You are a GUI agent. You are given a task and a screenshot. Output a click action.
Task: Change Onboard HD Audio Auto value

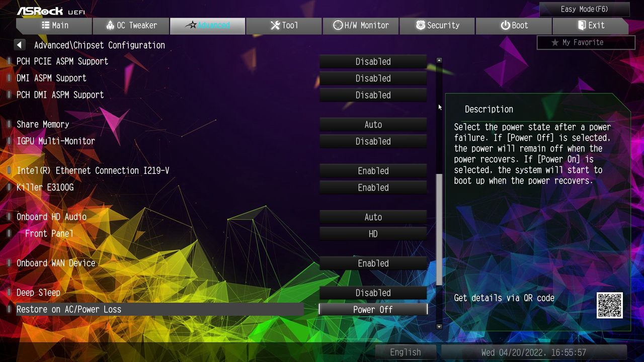[373, 217]
